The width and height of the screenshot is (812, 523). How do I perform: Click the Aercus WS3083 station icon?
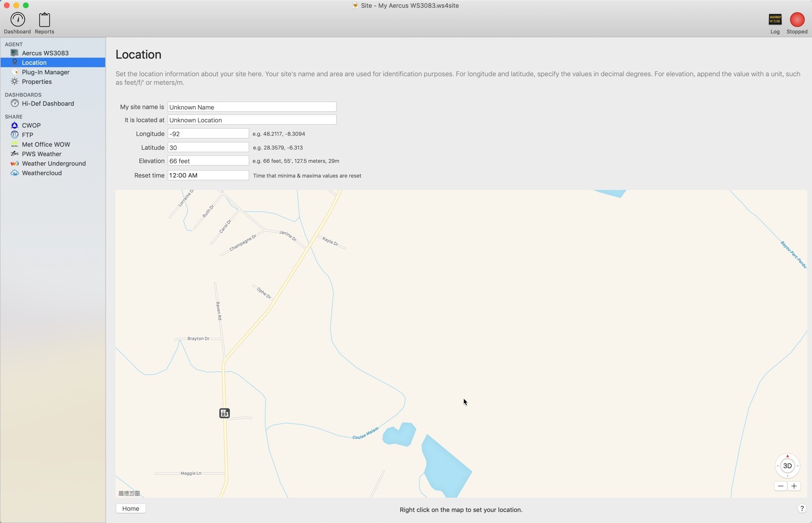(15, 53)
